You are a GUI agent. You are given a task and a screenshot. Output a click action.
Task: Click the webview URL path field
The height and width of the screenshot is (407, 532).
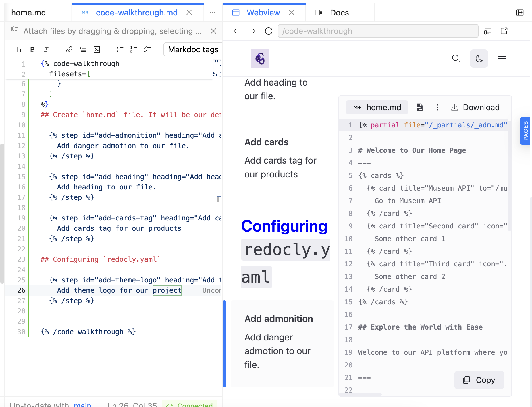[x=378, y=31]
